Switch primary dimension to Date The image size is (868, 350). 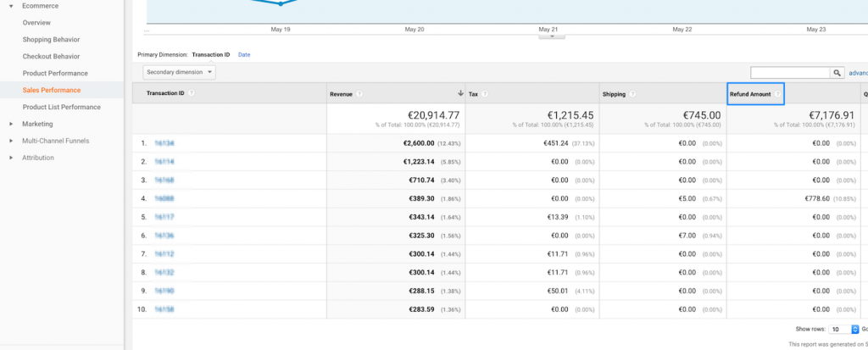[244, 54]
